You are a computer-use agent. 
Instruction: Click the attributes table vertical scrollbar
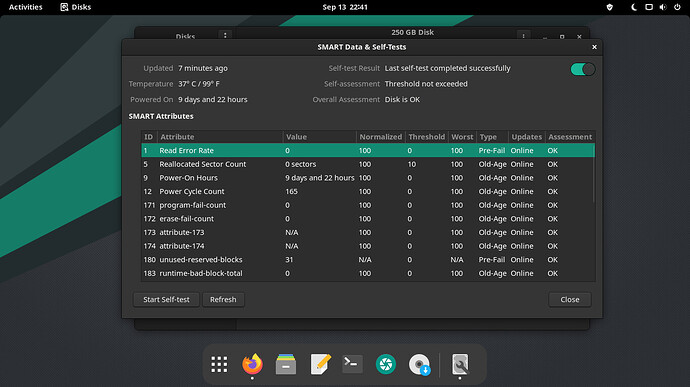click(x=594, y=173)
